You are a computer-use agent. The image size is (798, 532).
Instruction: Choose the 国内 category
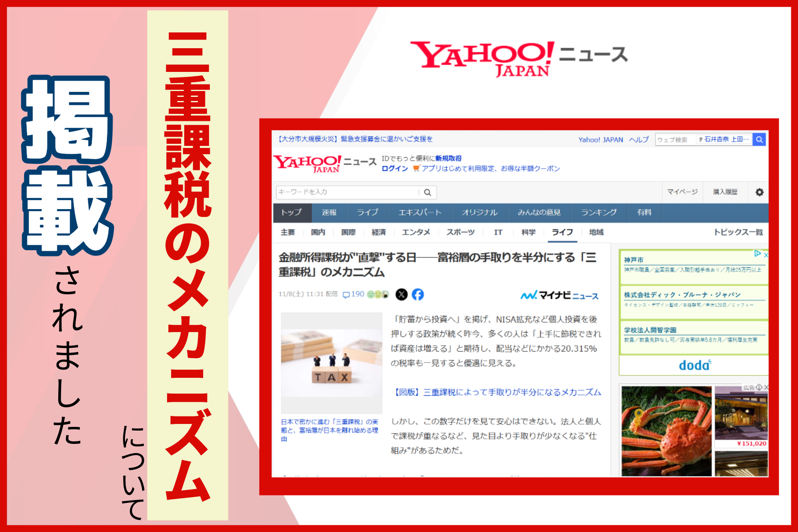[318, 232]
